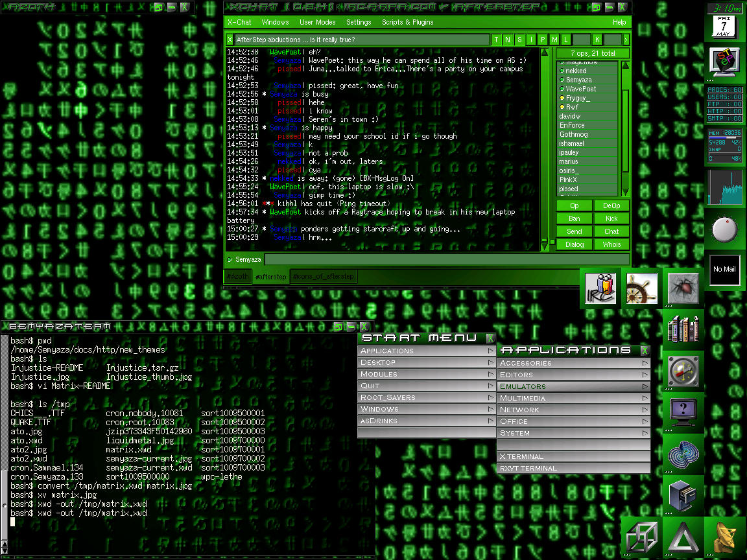Open the IRC people icon on the wharf
The image size is (747, 560).
600,288
